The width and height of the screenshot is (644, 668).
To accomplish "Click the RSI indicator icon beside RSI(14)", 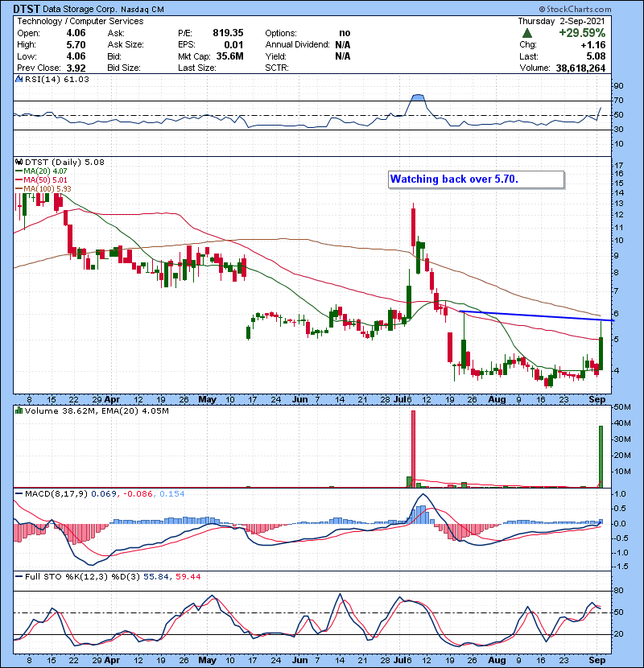I will coord(19,79).
